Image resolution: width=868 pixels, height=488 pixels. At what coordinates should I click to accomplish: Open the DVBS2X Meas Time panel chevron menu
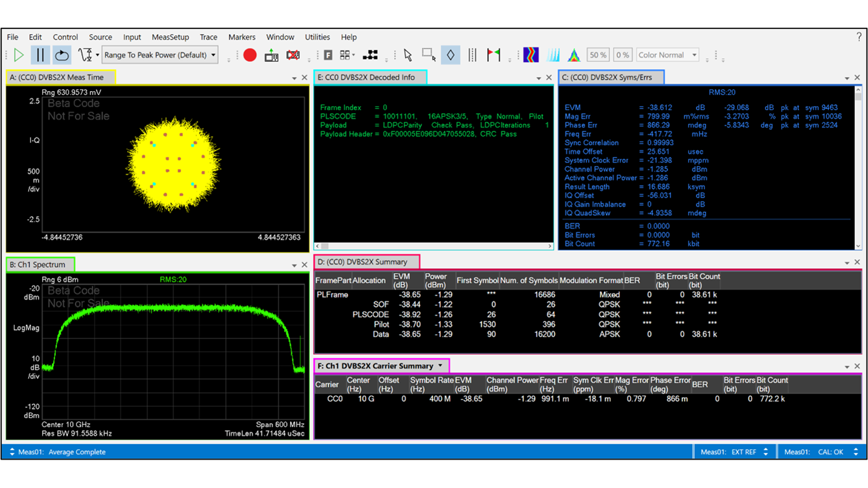pyautogui.click(x=293, y=77)
